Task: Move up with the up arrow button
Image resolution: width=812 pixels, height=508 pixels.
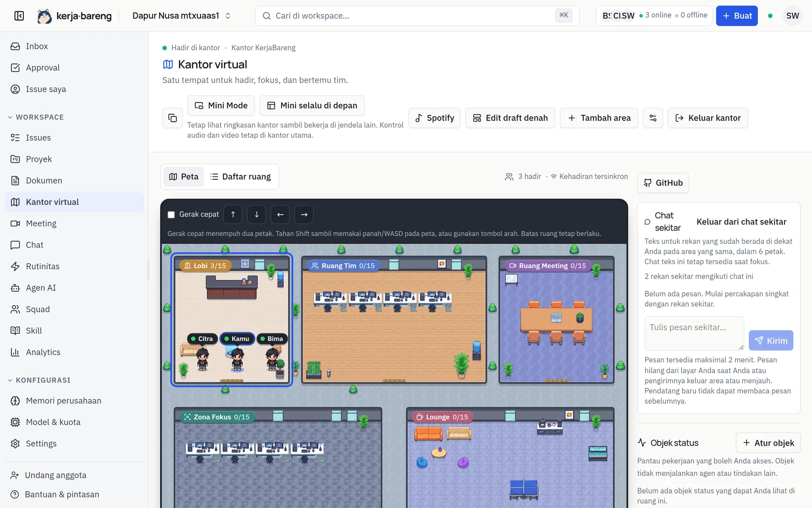Action: [233, 214]
